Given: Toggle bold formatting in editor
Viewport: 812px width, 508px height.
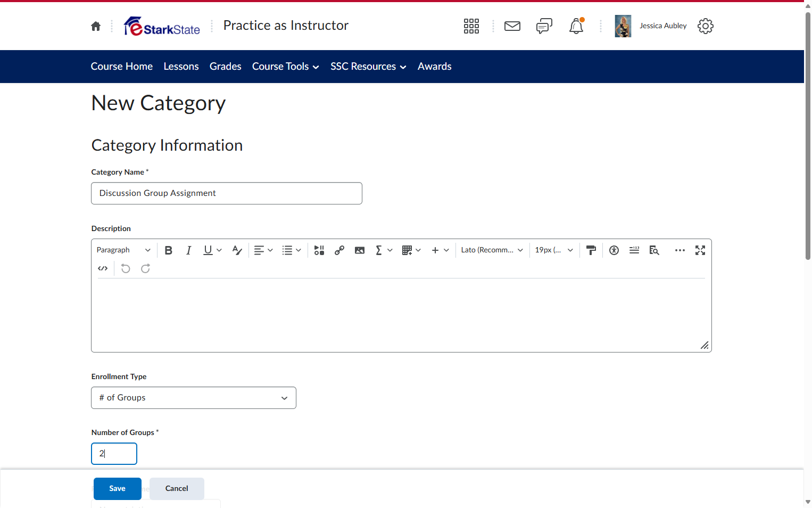Looking at the screenshot, I should [169, 250].
